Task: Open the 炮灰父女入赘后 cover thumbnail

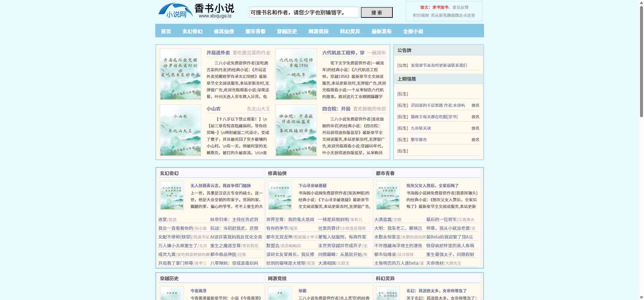Action: pyautogui.click(x=388, y=196)
